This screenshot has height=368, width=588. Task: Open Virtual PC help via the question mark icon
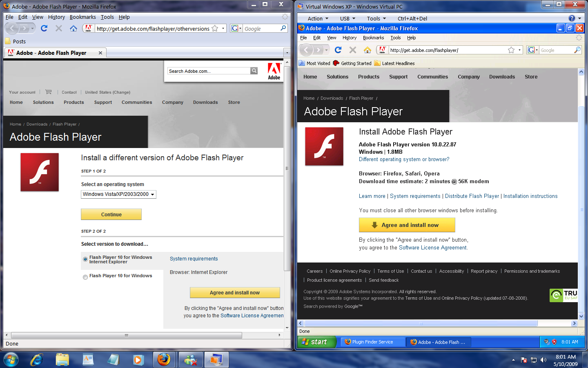pyautogui.click(x=572, y=18)
